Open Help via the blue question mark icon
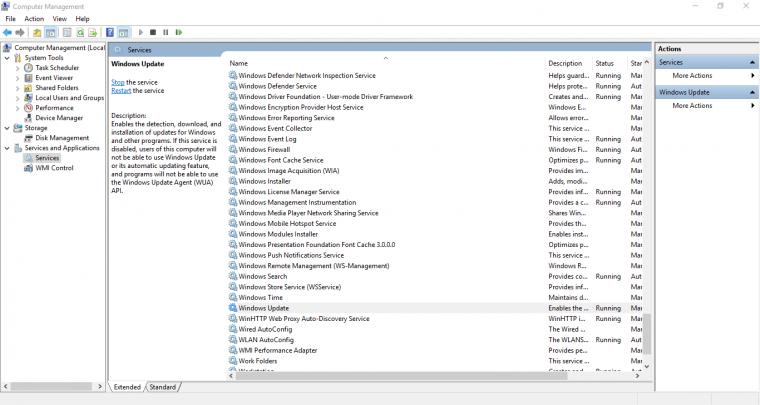 pyautogui.click(x=110, y=32)
